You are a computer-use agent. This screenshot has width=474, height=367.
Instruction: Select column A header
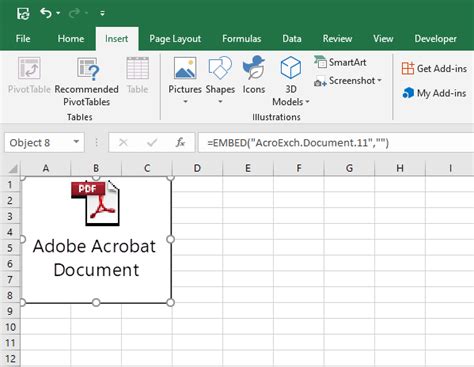tap(46, 168)
